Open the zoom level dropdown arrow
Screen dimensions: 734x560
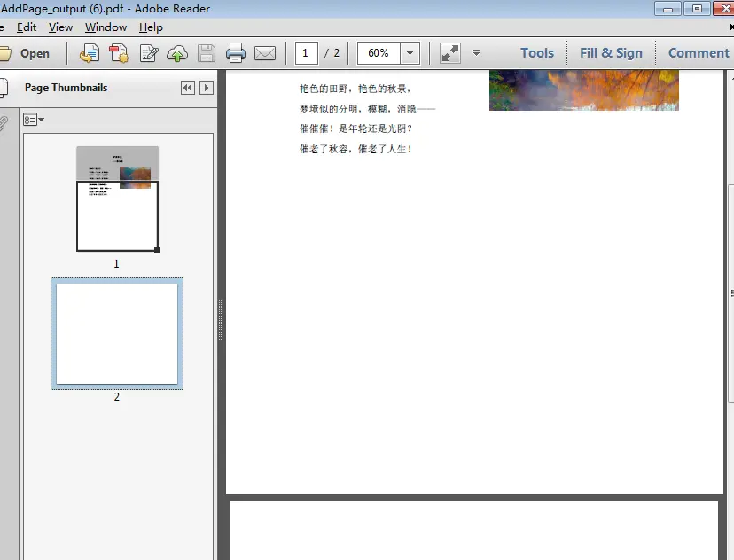[410, 53]
